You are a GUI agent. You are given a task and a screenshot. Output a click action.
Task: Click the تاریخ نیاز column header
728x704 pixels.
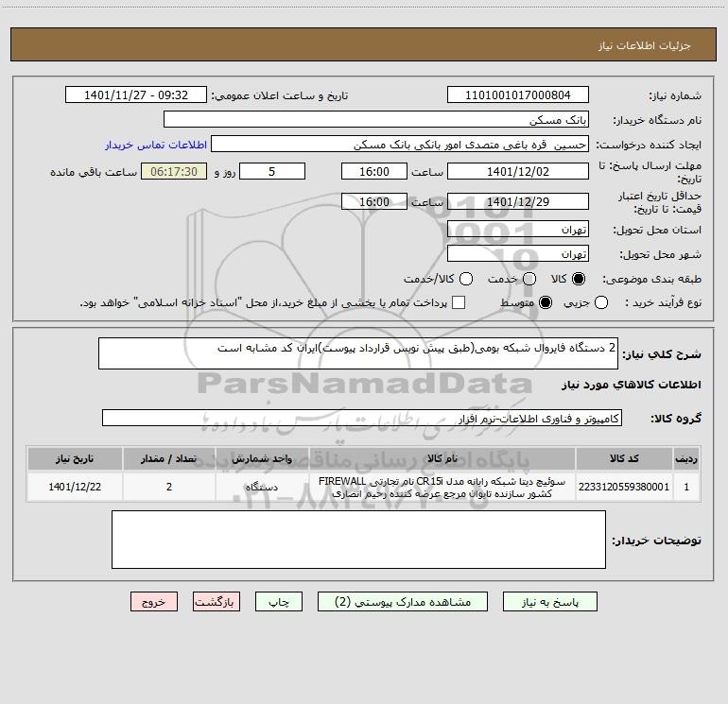(75, 458)
